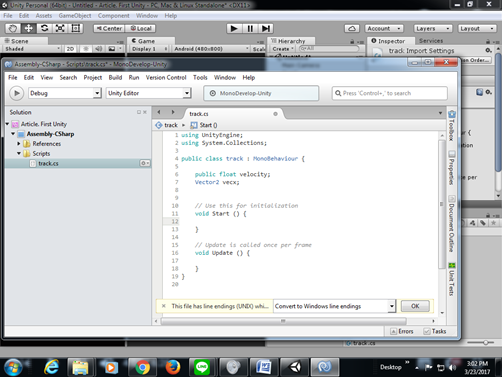Open Google Chrome from taskbar
This screenshot has width=502, height=377.
(142, 367)
